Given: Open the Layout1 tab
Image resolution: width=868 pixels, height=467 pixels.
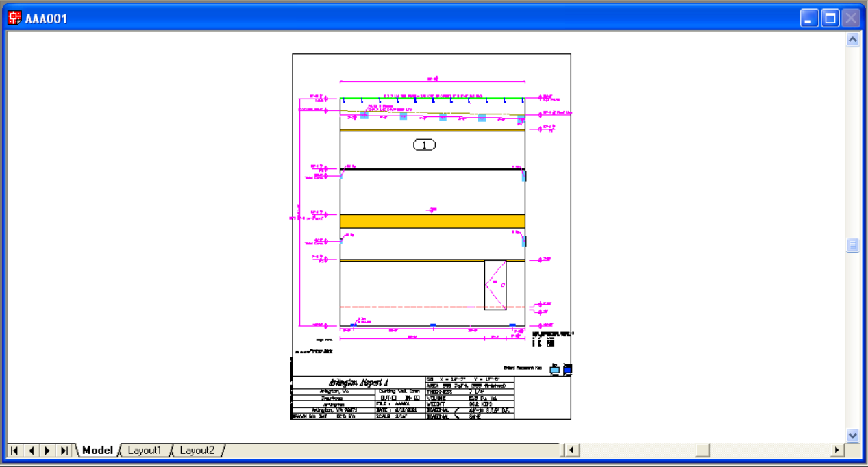Looking at the screenshot, I should pos(145,450).
